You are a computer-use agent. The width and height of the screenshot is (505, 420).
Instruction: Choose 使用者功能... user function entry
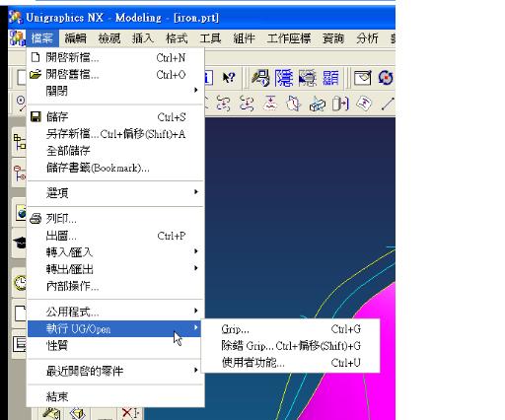pos(291,363)
